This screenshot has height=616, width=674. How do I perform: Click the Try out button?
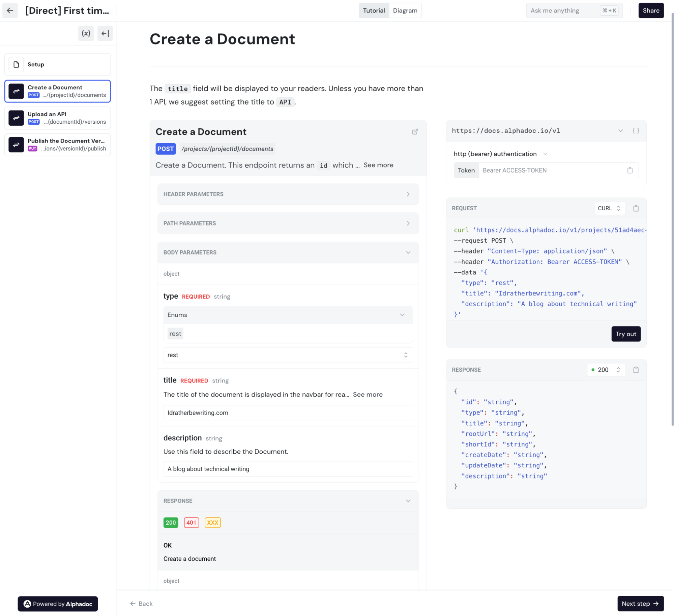coord(626,333)
